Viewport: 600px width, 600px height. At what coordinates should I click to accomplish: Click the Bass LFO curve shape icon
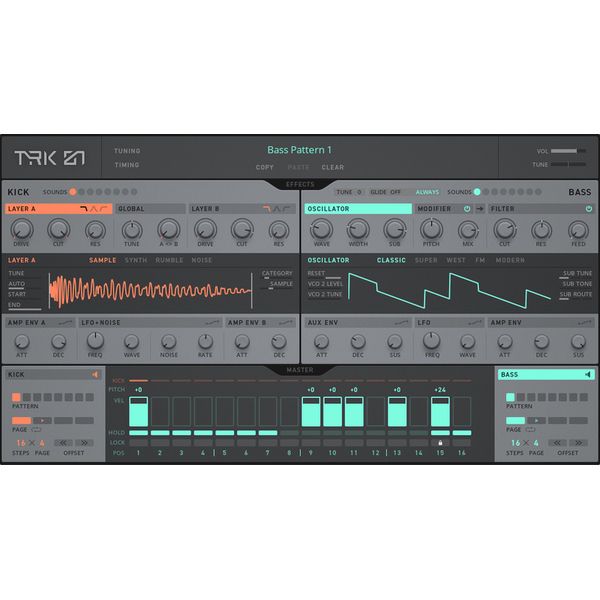475,323
